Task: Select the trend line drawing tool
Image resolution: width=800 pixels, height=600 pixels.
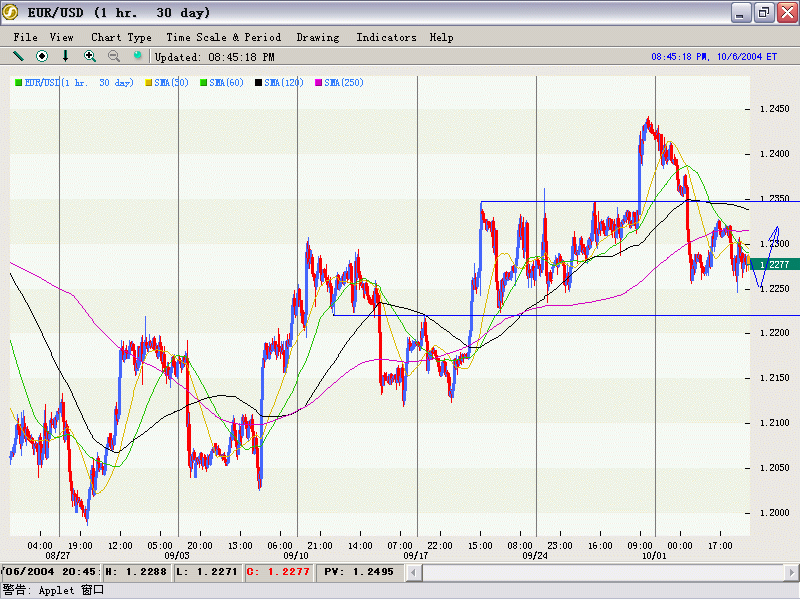Action: coord(18,57)
